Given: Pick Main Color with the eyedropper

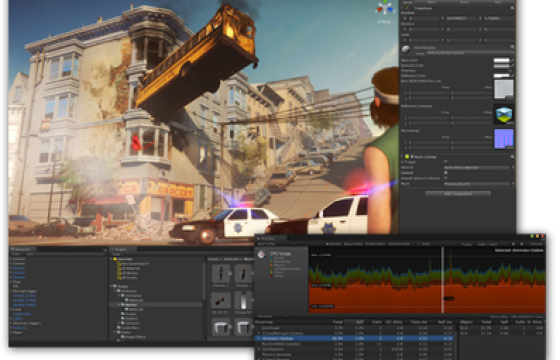Looking at the screenshot, I should (x=512, y=60).
